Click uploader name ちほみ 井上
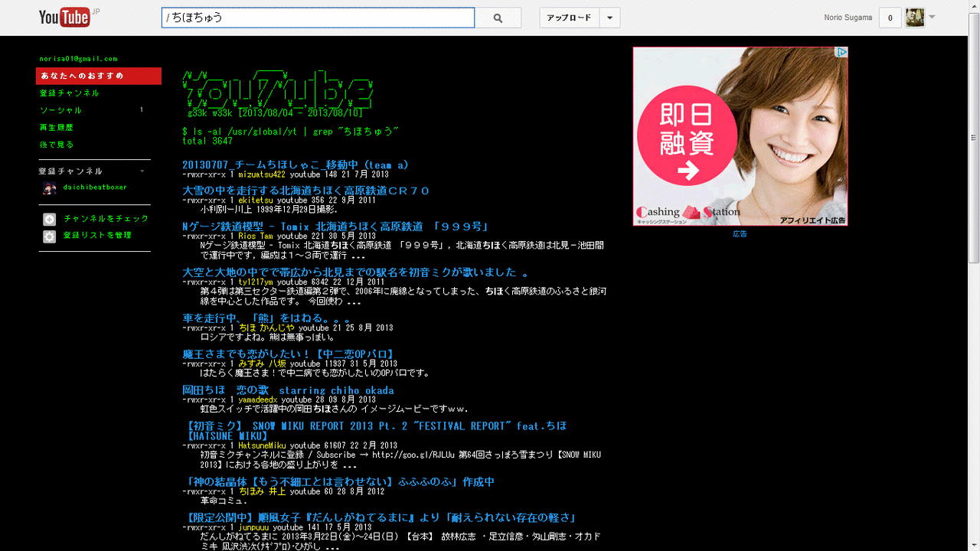980x551 pixels. [262, 492]
